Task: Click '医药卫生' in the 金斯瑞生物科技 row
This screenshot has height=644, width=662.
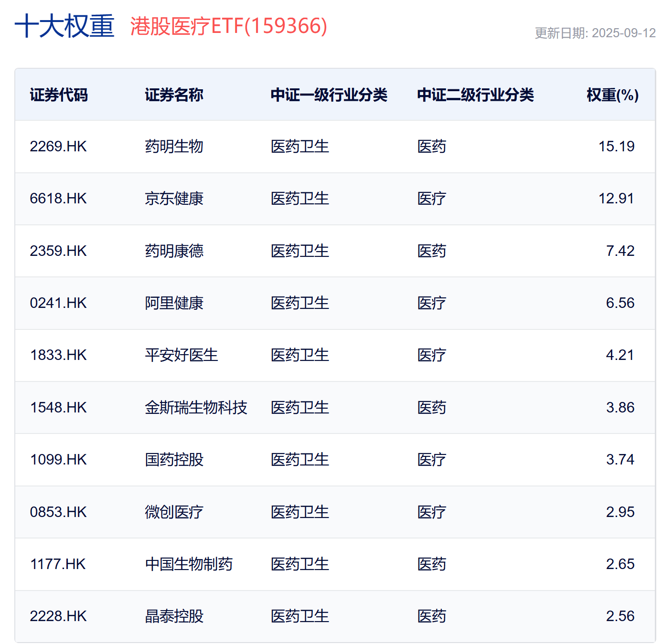Action: click(300, 408)
